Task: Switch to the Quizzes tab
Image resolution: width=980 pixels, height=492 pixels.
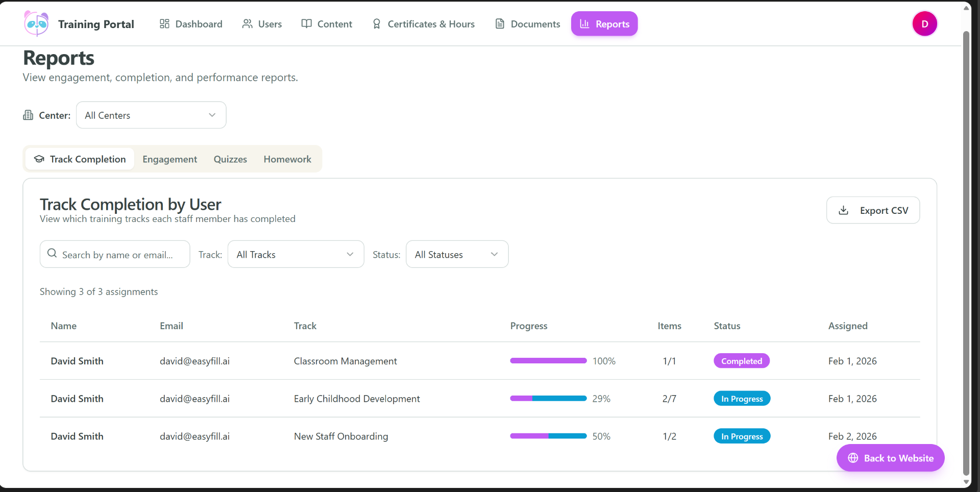Action: pyautogui.click(x=230, y=159)
